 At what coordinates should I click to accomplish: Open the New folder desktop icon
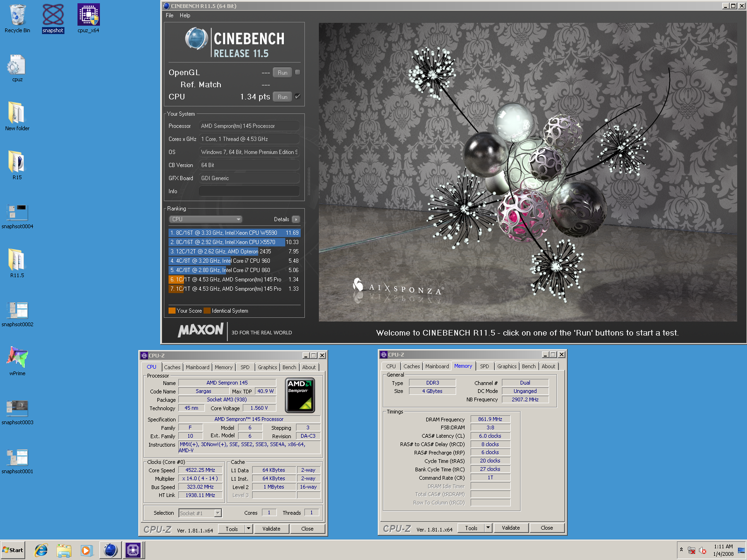coord(17,117)
